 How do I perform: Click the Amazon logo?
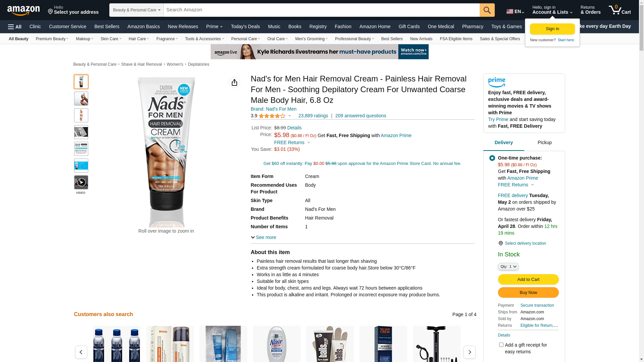point(23,10)
